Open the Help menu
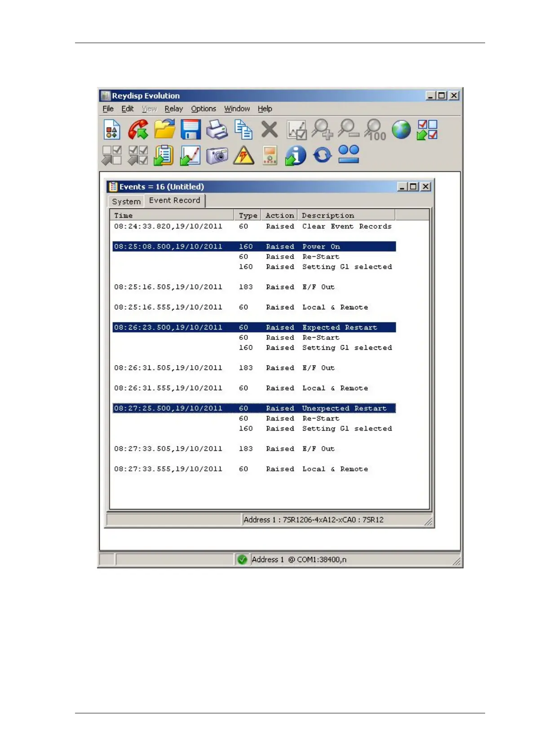 (x=265, y=109)
